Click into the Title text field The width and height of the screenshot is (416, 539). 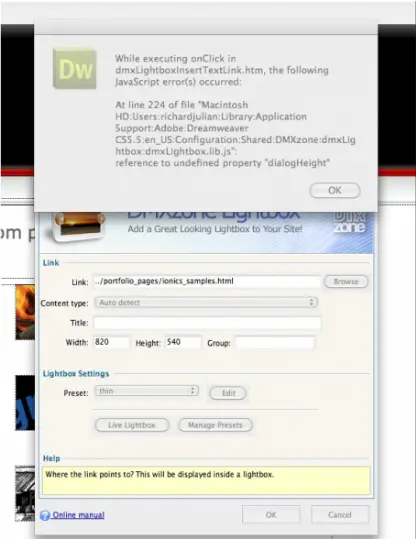pos(207,323)
